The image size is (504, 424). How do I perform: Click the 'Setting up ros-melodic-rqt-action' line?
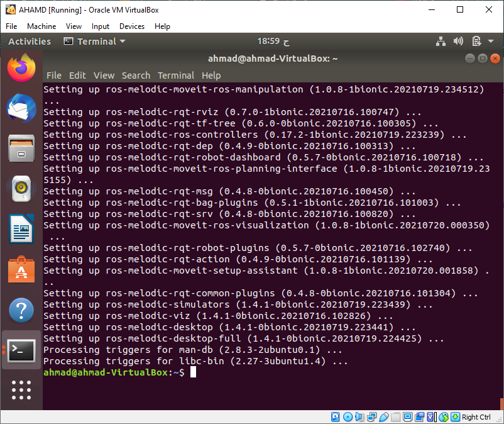(238, 259)
